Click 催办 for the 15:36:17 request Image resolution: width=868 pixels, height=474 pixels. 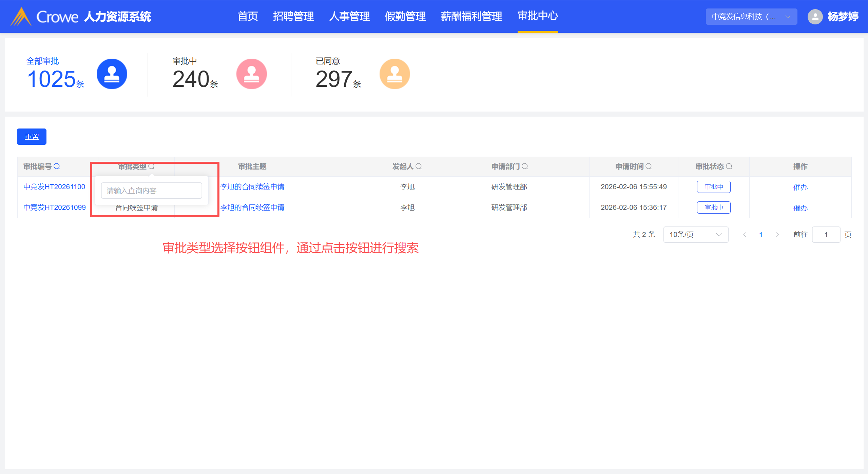tap(800, 208)
